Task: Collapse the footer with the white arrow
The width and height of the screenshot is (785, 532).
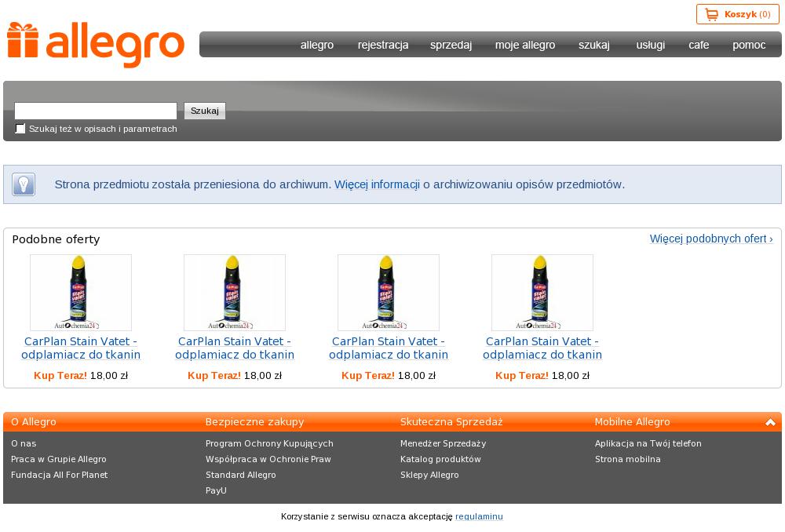Action: pos(770,422)
